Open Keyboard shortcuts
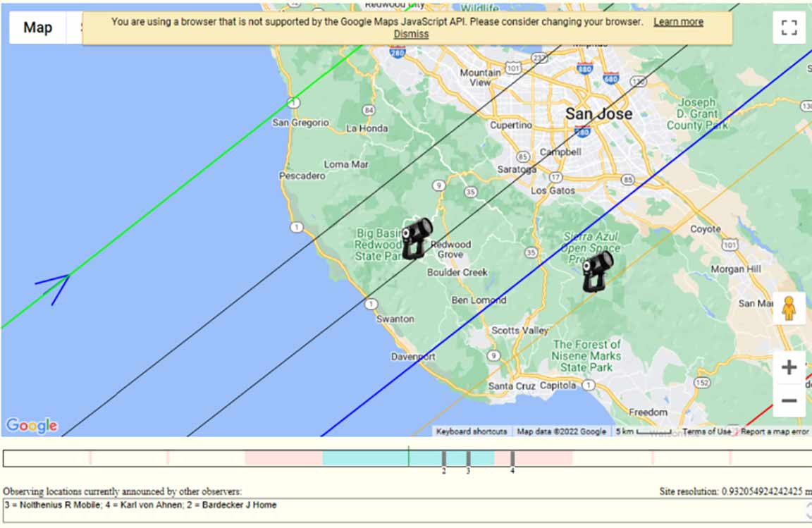 tap(472, 431)
